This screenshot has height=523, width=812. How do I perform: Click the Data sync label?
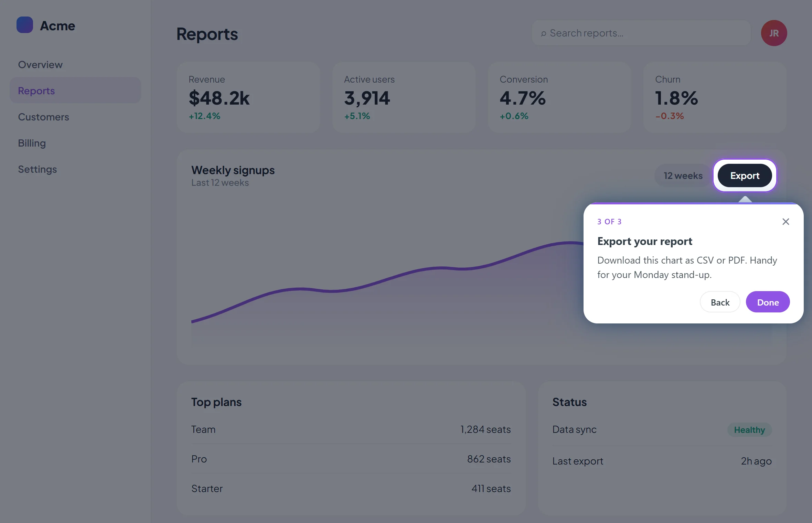coord(574,430)
